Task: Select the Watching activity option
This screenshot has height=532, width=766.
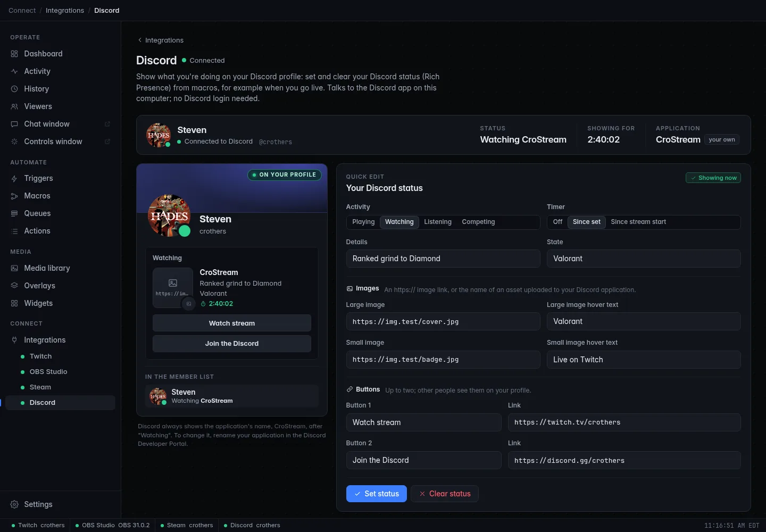Action: (x=399, y=222)
